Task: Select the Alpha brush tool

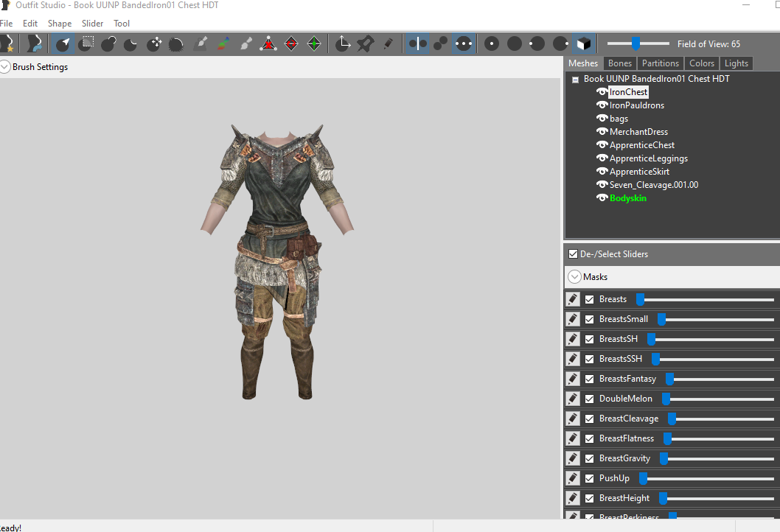Action: coord(246,43)
